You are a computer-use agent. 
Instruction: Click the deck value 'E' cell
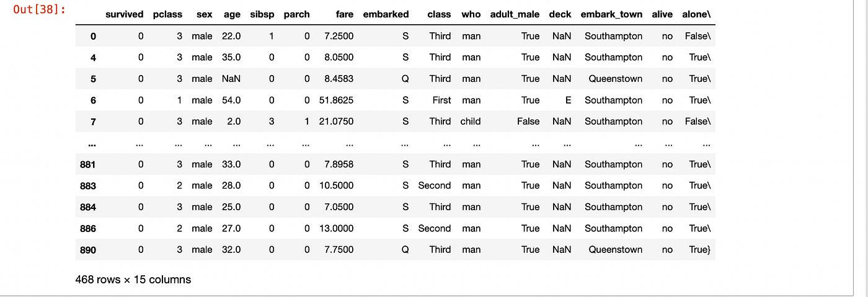click(567, 100)
